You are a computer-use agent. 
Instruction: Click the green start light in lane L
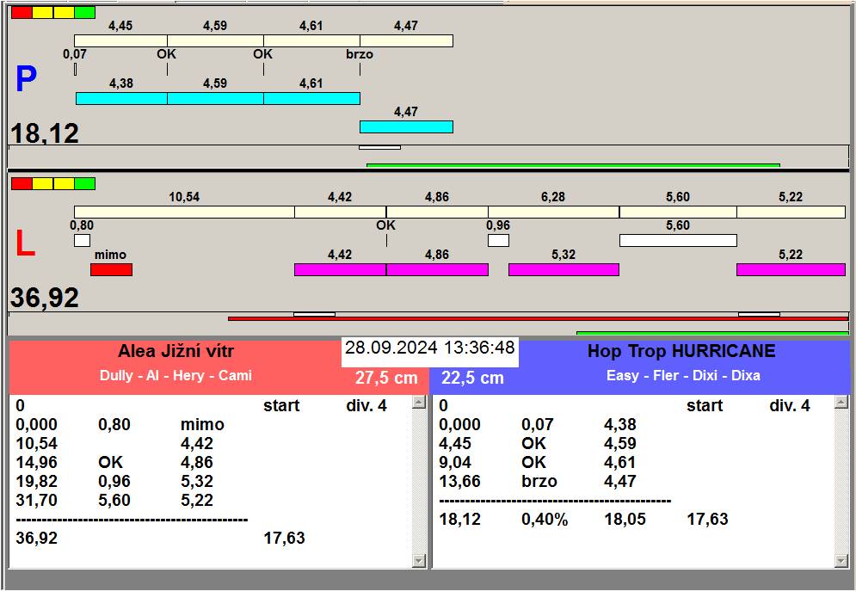[x=84, y=183]
